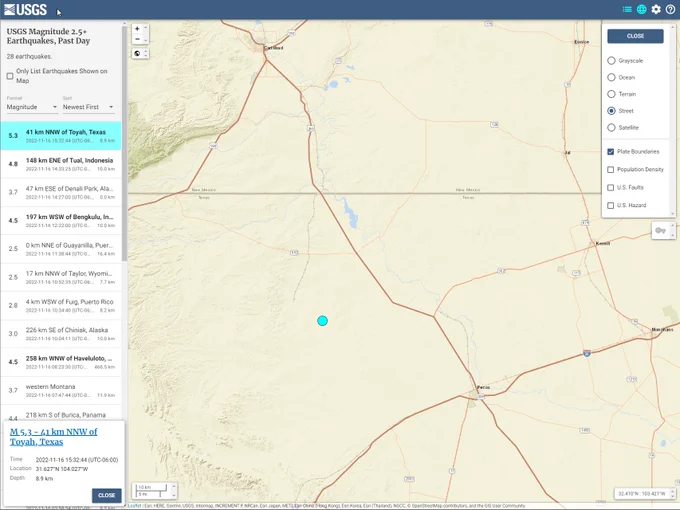Select the 47 km ESE of Denali Park entry
The width and height of the screenshot is (680, 510).
pos(61,192)
